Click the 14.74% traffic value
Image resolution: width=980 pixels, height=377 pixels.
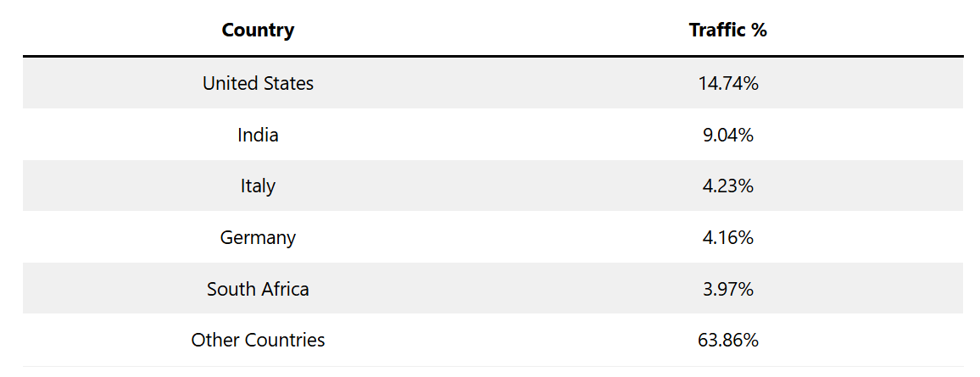[727, 83]
